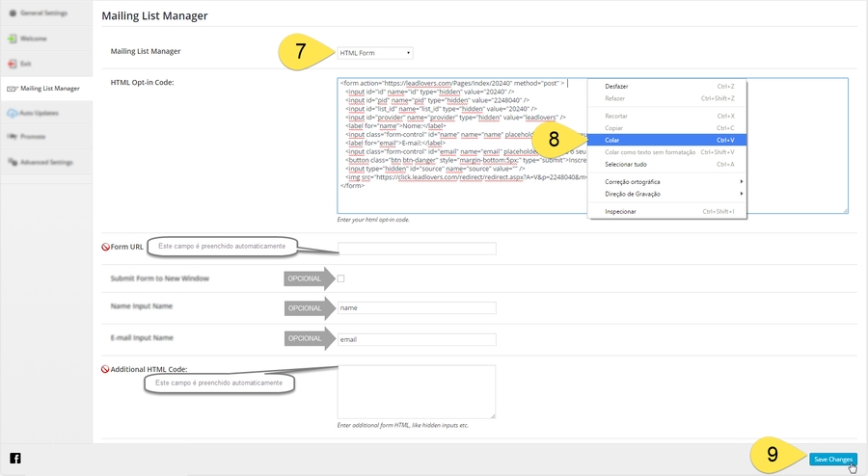Click the Form URL input field
The height and width of the screenshot is (476, 868).
click(x=417, y=249)
